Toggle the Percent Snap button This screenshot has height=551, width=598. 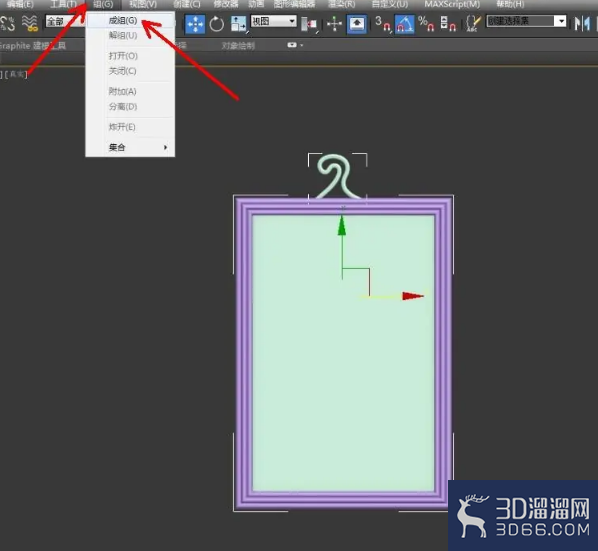tap(426, 24)
